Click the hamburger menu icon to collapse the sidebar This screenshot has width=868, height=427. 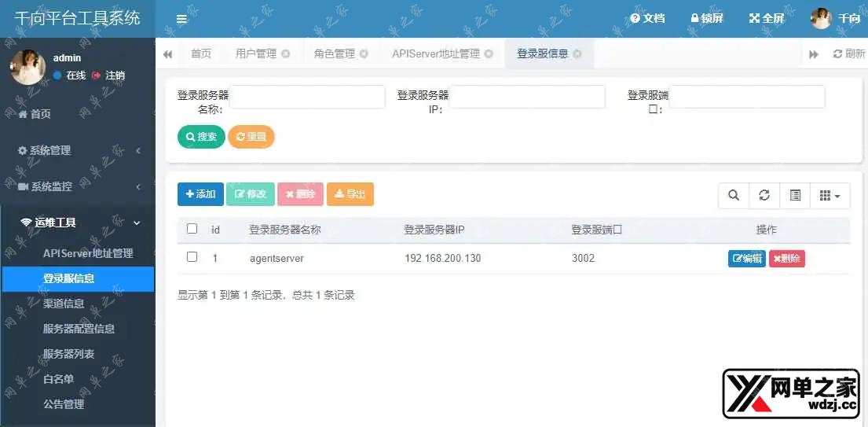(x=181, y=19)
